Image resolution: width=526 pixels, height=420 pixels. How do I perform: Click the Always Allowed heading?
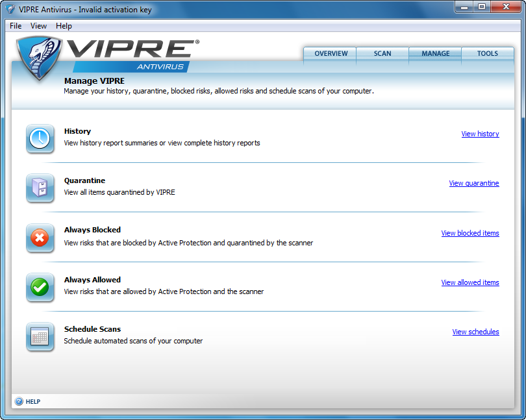(92, 280)
